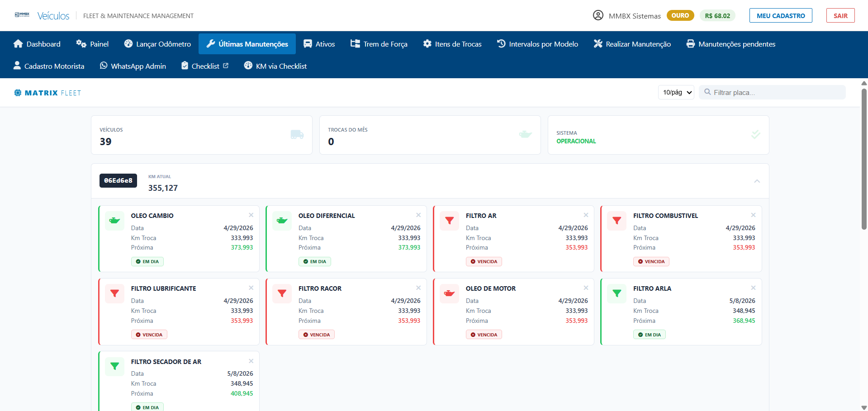Viewport: 868px width, 411px height.
Task: Open the Checklist external link menu
Action: [x=205, y=66]
